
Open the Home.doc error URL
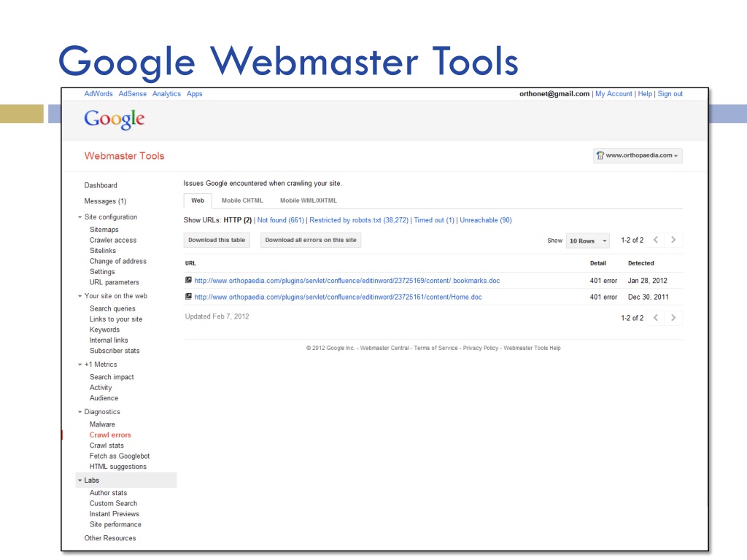[338, 297]
